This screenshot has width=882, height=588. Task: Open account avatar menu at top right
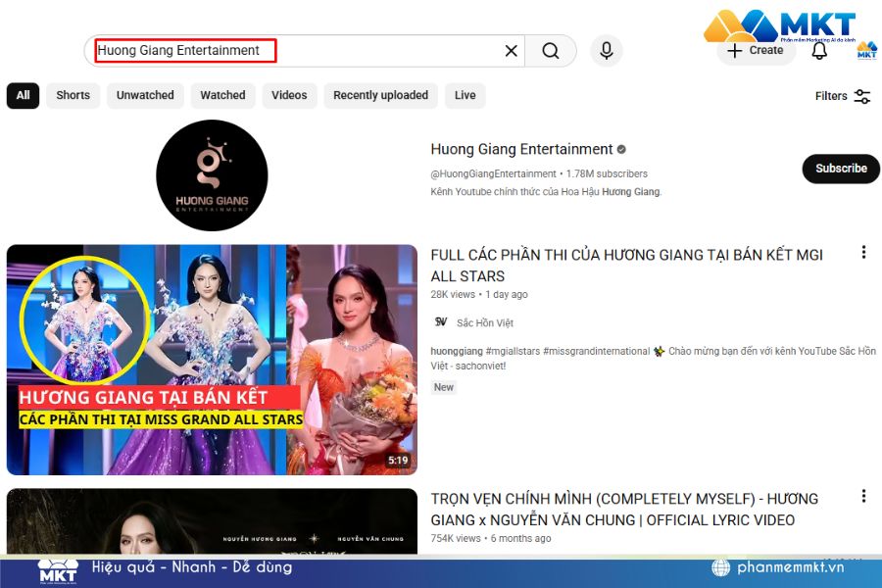coord(866,50)
